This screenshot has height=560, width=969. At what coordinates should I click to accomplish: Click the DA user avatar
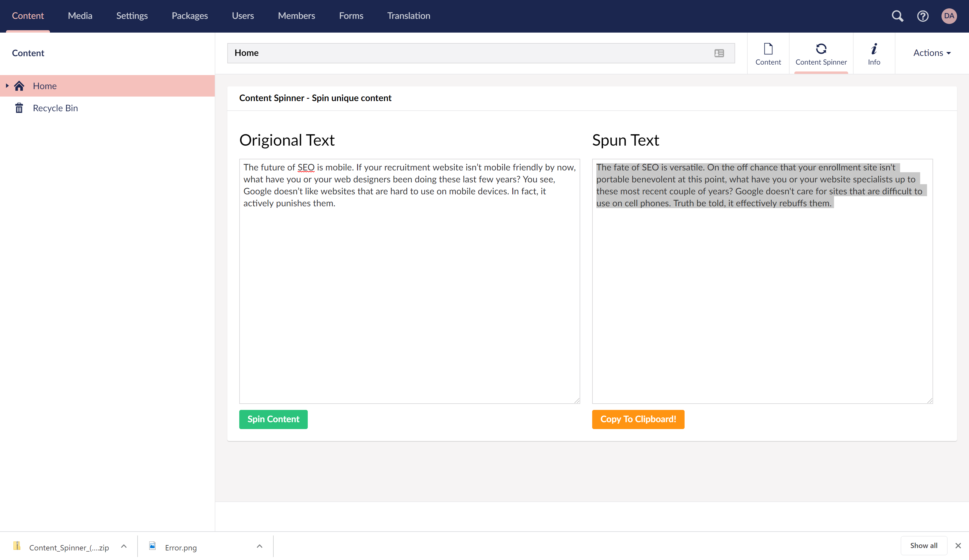point(949,16)
